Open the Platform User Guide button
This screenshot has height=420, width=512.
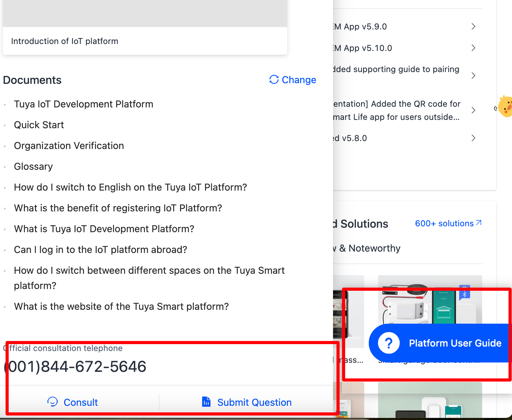(441, 343)
